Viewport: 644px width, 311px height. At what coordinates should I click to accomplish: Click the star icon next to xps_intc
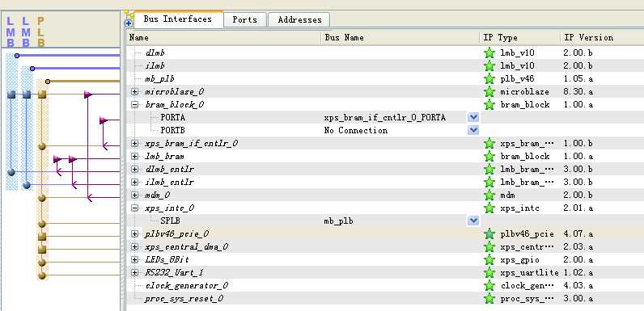pyautogui.click(x=489, y=208)
